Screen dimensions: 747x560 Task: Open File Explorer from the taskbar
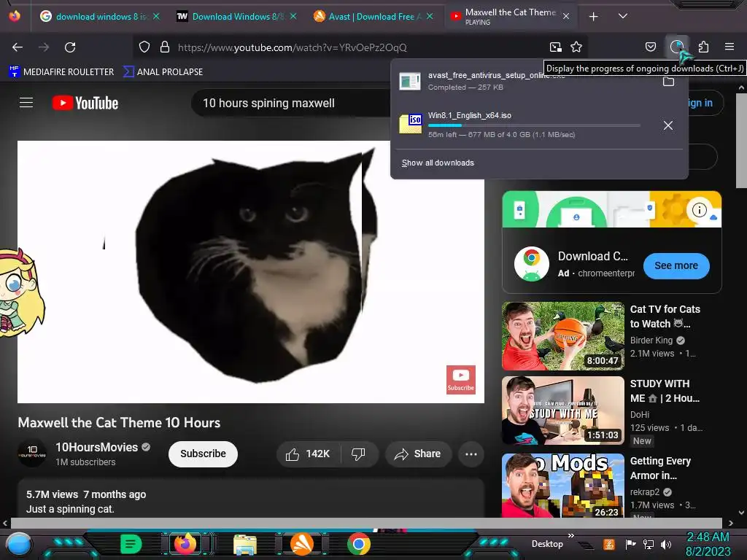click(x=245, y=544)
